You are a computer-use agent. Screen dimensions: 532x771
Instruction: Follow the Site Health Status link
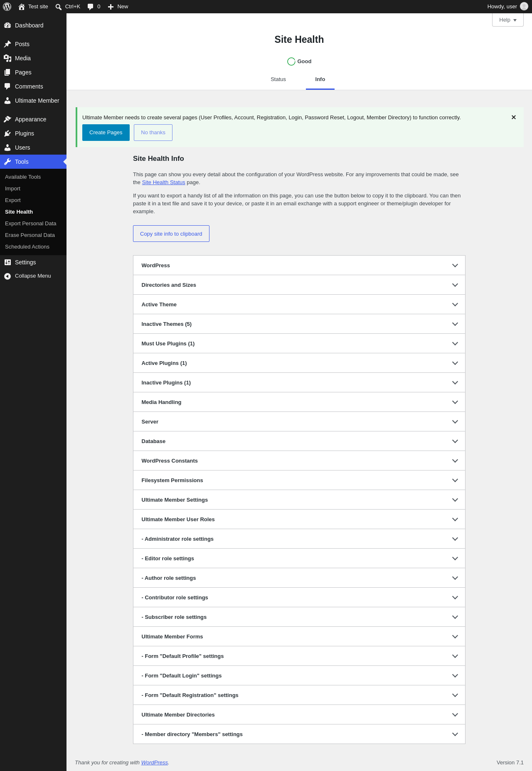pyautogui.click(x=163, y=182)
